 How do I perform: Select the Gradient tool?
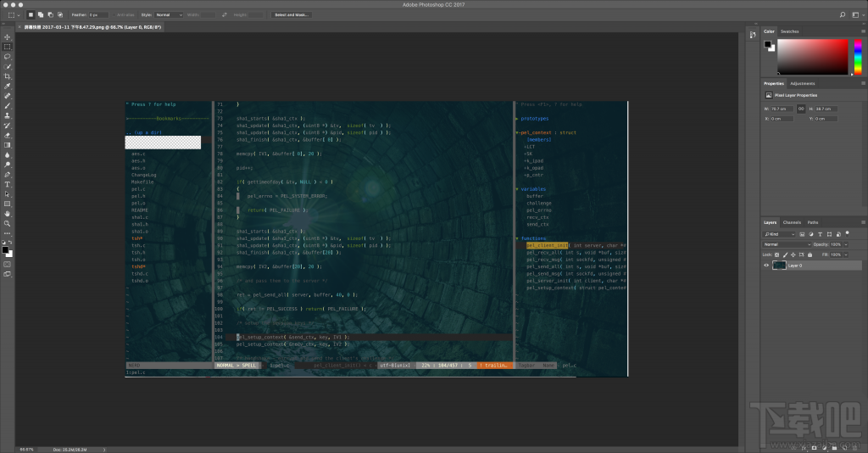coord(7,145)
